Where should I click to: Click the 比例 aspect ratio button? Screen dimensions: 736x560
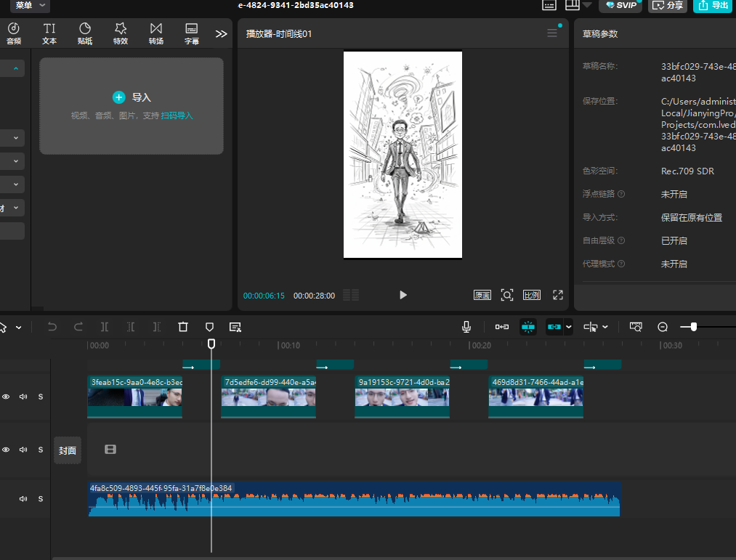click(532, 295)
